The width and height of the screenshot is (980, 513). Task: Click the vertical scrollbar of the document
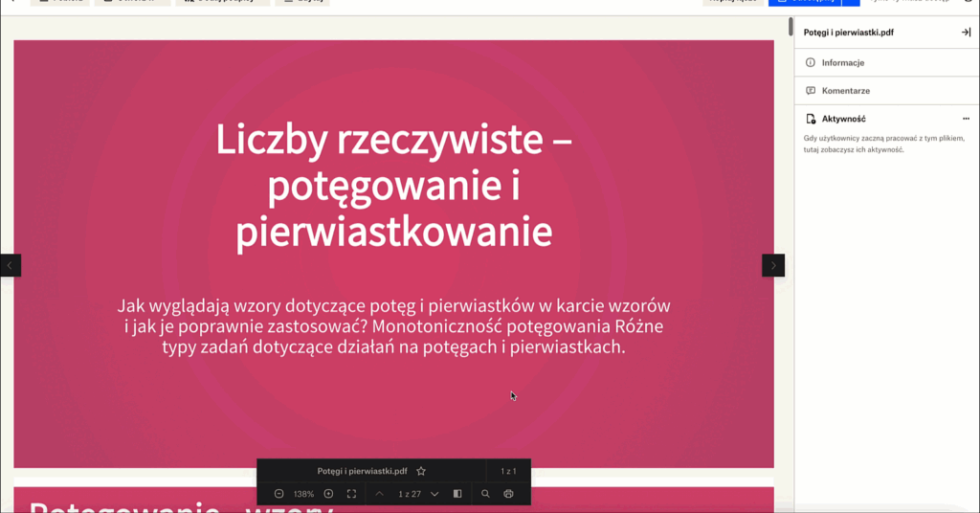pyautogui.click(x=791, y=191)
